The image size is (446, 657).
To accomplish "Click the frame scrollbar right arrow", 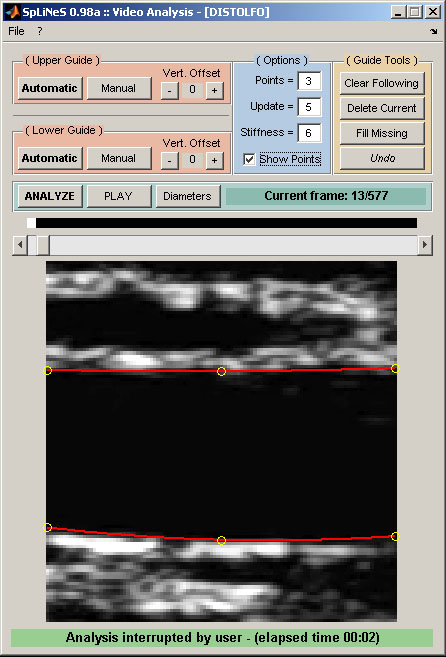I will 425,245.
